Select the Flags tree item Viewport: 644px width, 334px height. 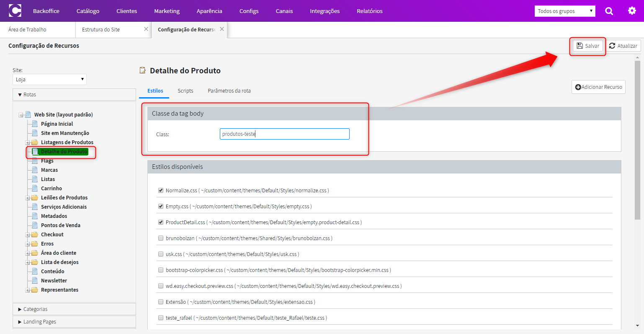click(x=47, y=161)
